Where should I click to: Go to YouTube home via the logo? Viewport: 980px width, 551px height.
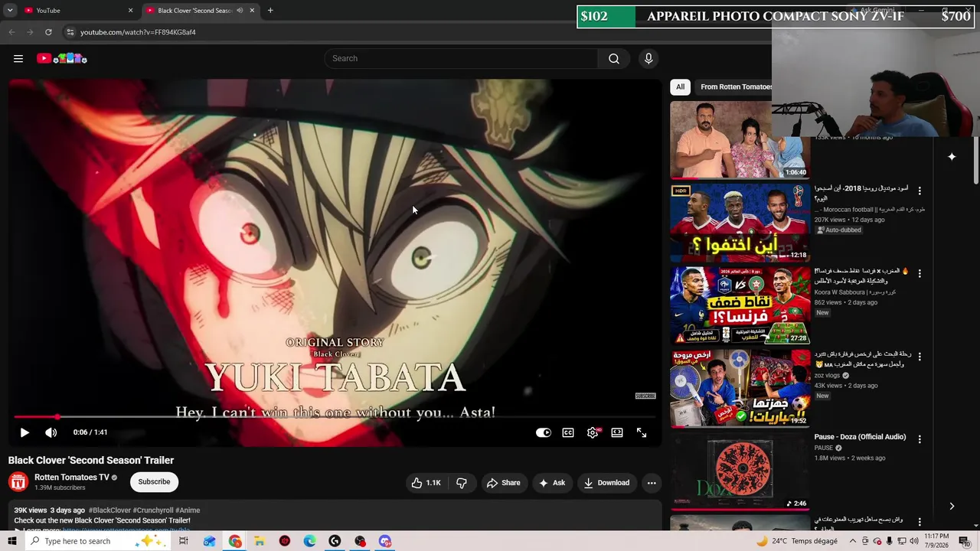click(62, 58)
